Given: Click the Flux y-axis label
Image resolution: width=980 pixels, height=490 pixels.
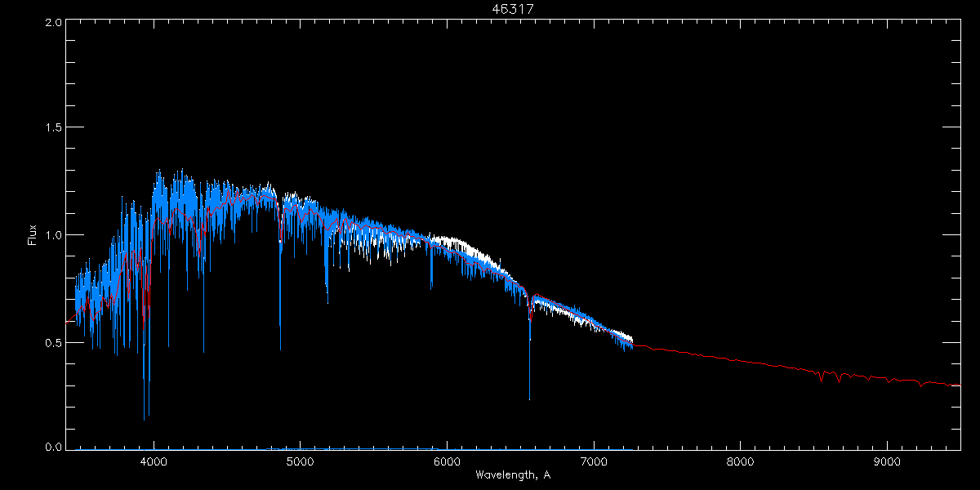Looking at the screenshot, I should tap(33, 235).
